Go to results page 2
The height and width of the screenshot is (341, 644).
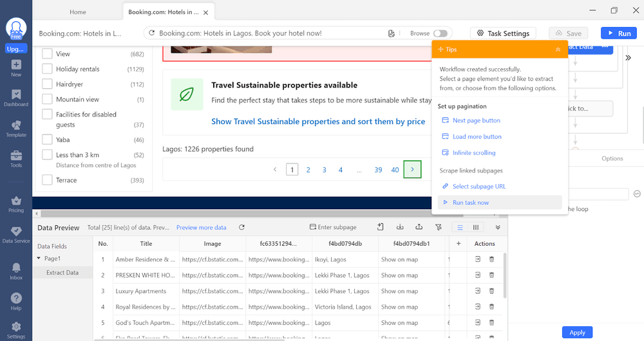(x=308, y=169)
